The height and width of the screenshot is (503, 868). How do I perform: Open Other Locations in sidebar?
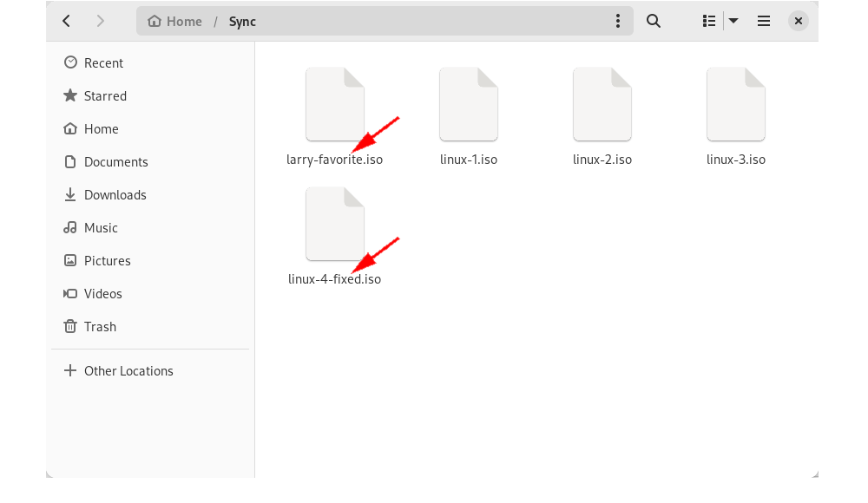coord(128,371)
